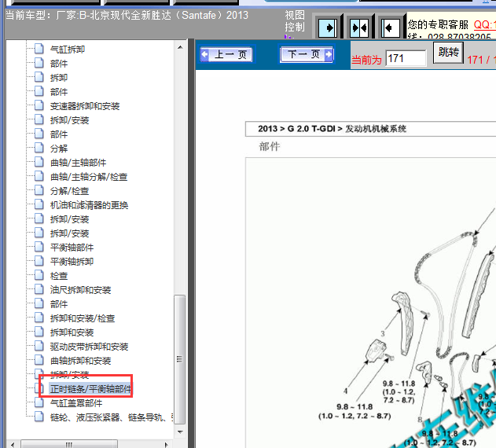The image size is (496, 448).
Task: Click document icon beside 检查
Action: (39, 275)
